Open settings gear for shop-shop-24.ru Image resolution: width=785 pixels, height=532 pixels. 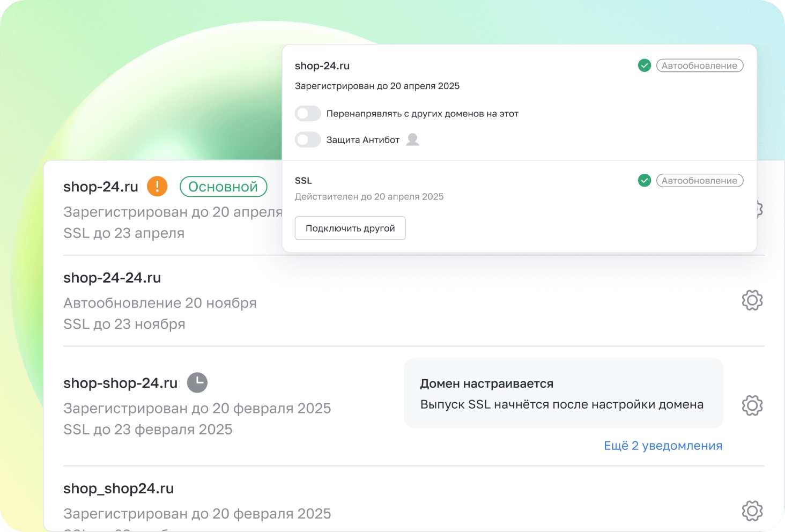[752, 405]
